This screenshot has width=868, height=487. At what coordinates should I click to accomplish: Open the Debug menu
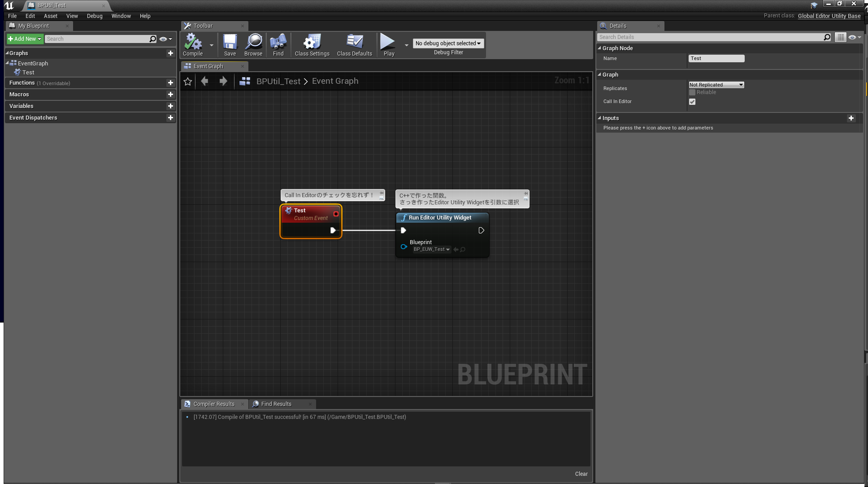coord(95,16)
